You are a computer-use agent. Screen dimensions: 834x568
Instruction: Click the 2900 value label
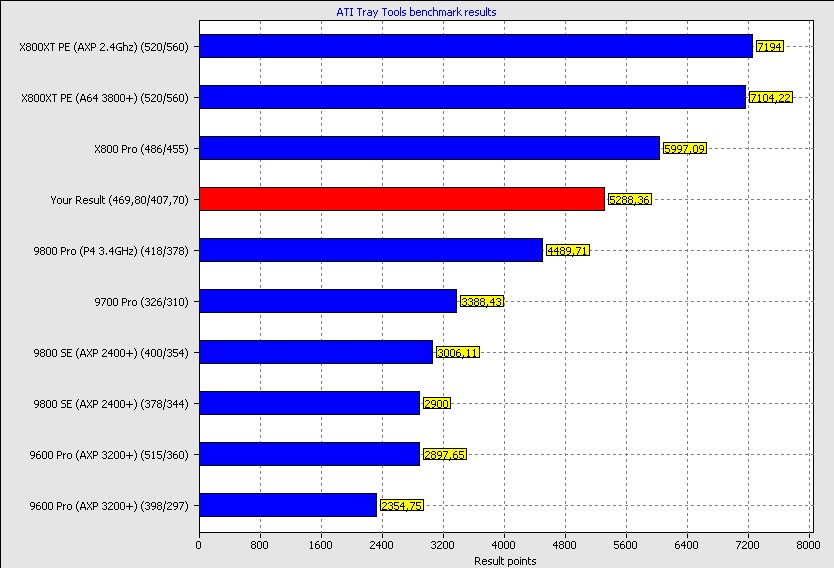437,404
